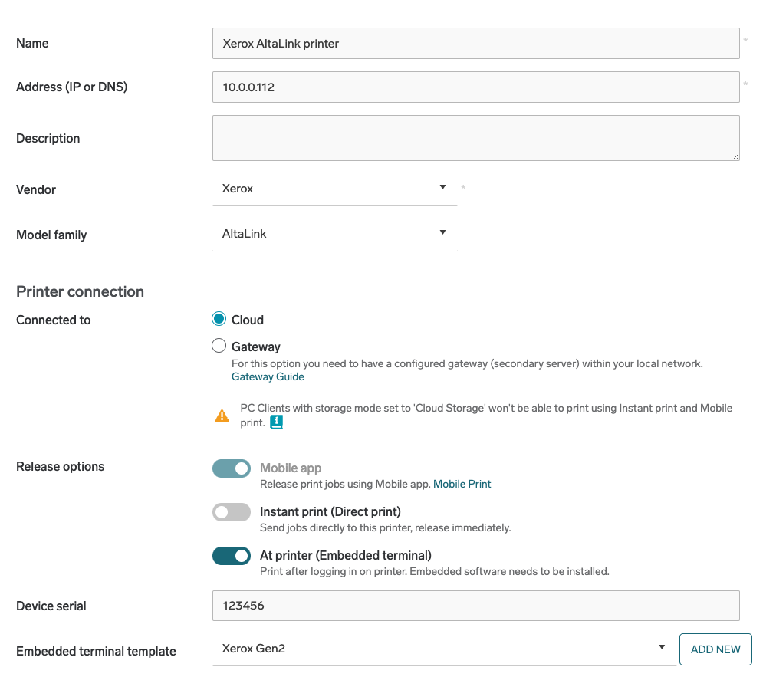
Task: Enable Instant print (Direct print) toggle
Action: point(232,512)
